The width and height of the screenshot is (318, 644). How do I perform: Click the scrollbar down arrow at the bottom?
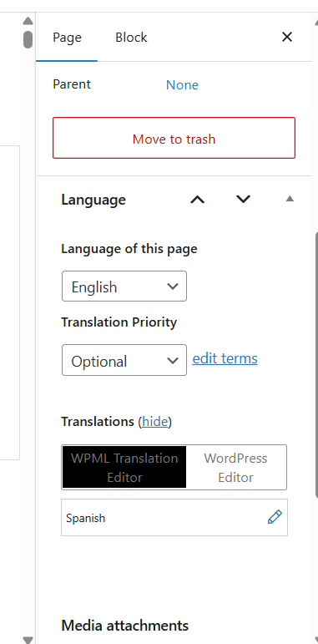click(28, 640)
